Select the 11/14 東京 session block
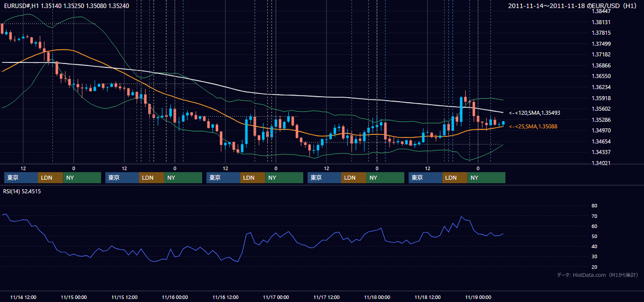 [x=21, y=178]
